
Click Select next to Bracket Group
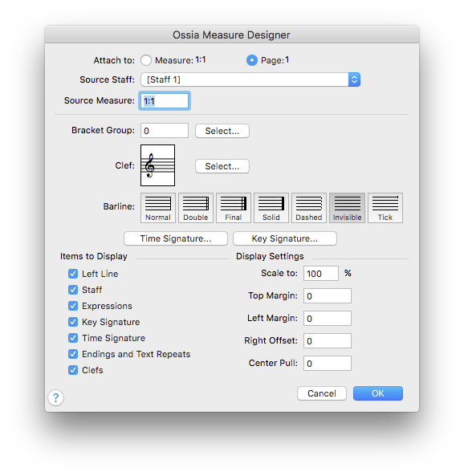[x=222, y=131]
